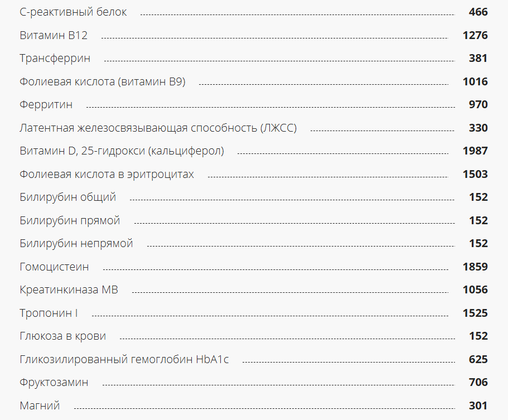Click the 1987 price for Витамин D
The height and width of the screenshot is (420, 508).
pyautogui.click(x=475, y=151)
